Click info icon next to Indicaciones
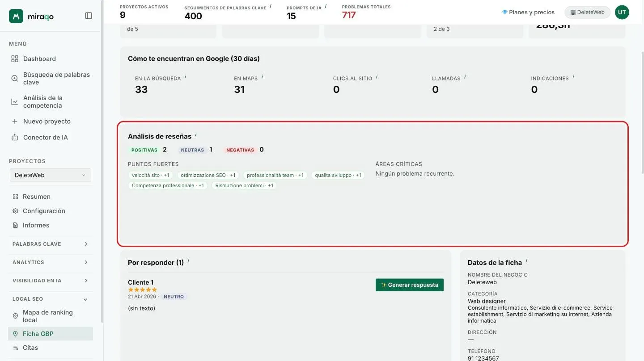This screenshot has height=361, width=644. (x=573, y=77)
